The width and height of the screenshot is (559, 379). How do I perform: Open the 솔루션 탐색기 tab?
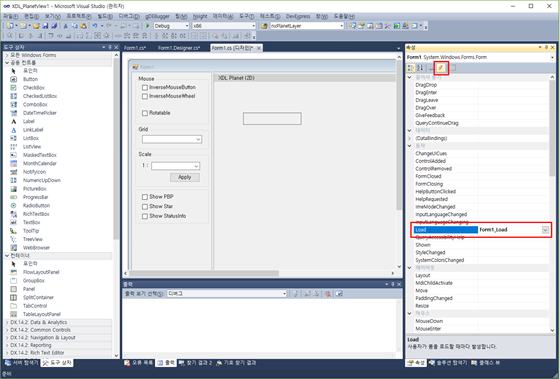[x=448, y=363]
